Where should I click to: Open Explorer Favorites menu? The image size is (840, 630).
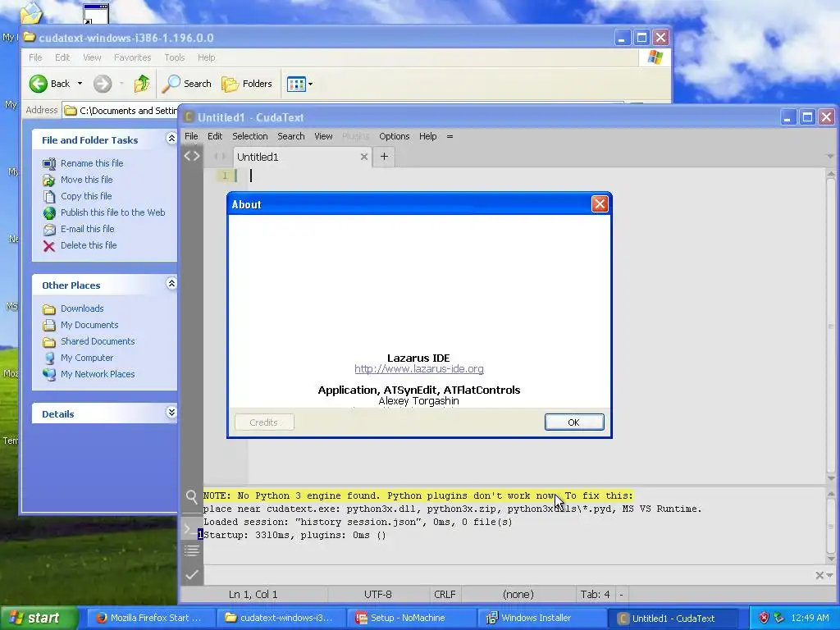click(132, 57)
